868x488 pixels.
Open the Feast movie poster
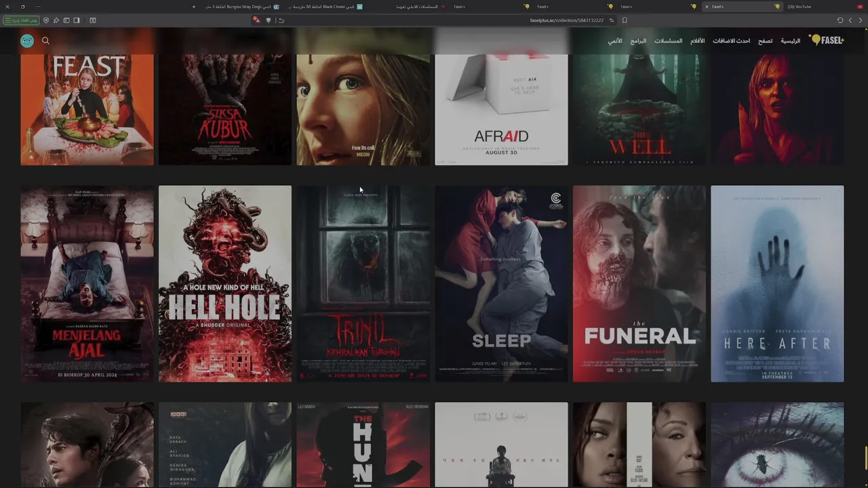87,108
